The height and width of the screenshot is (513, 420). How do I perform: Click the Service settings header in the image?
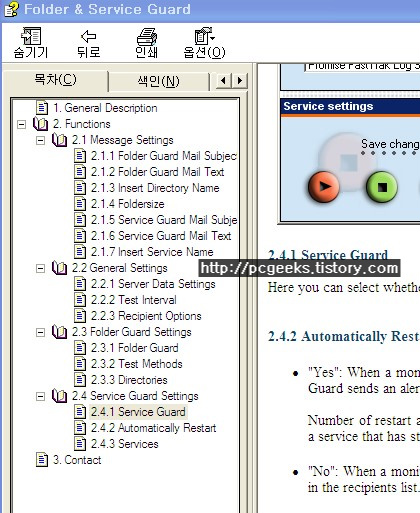[x=328, y=106]
